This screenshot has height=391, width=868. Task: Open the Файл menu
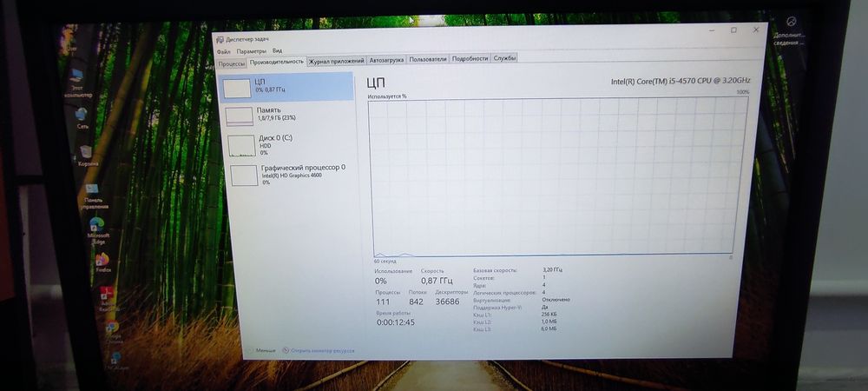click(224, 51)
